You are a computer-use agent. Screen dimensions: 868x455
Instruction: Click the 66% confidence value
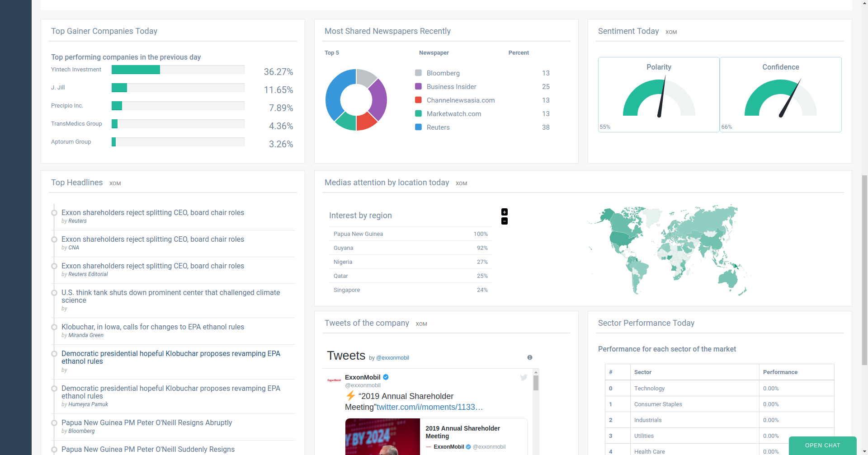point(726,127)
